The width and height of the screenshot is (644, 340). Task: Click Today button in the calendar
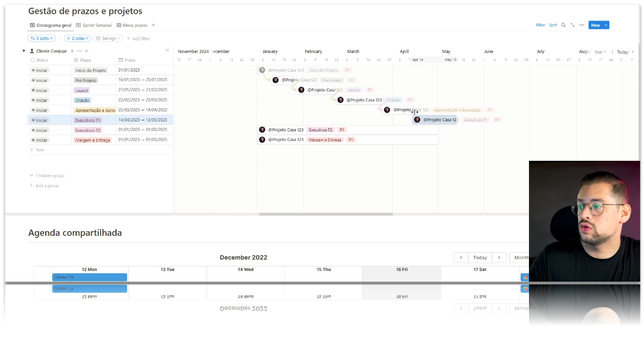tap(480, 257)
